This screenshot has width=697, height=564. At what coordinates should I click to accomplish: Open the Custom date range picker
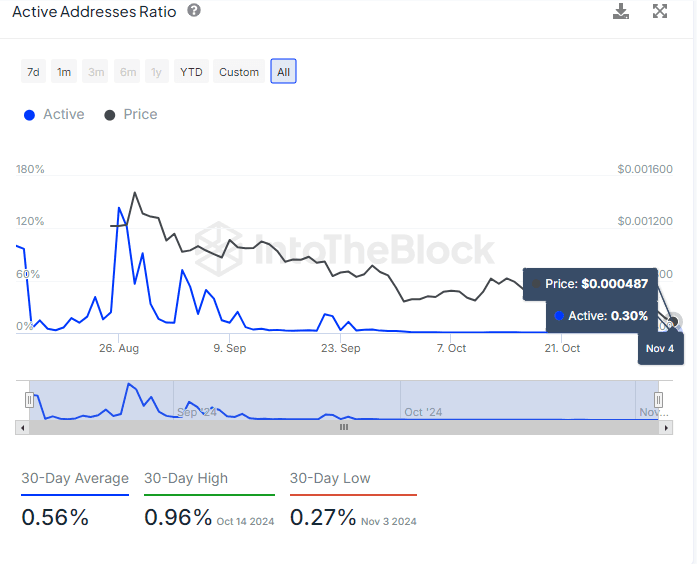(x=239, y=72)
